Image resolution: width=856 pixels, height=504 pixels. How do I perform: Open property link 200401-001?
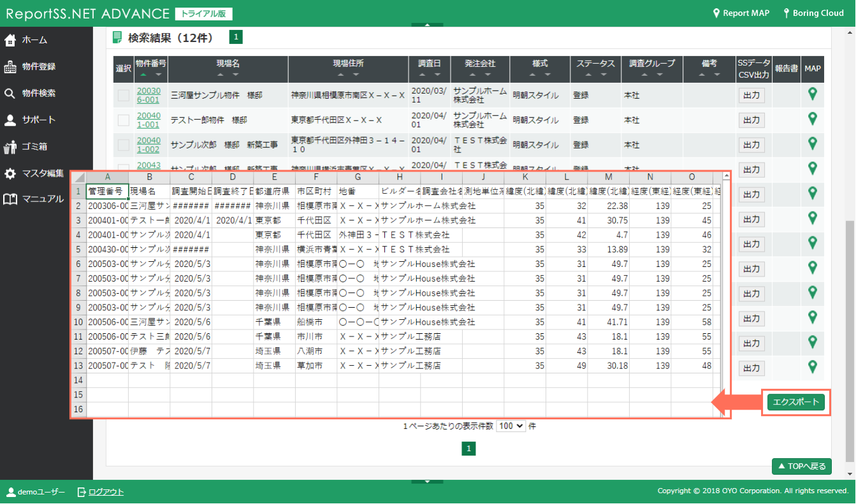click(x=149, y=120)
